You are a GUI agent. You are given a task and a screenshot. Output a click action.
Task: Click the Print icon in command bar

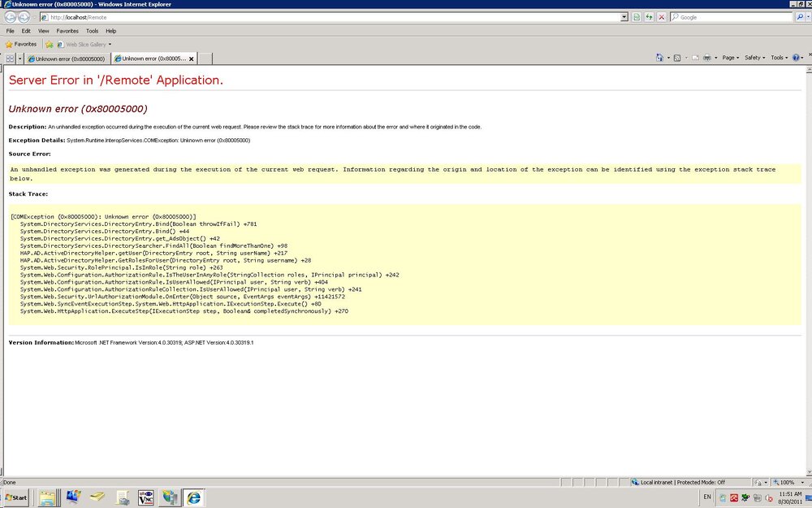707,58
